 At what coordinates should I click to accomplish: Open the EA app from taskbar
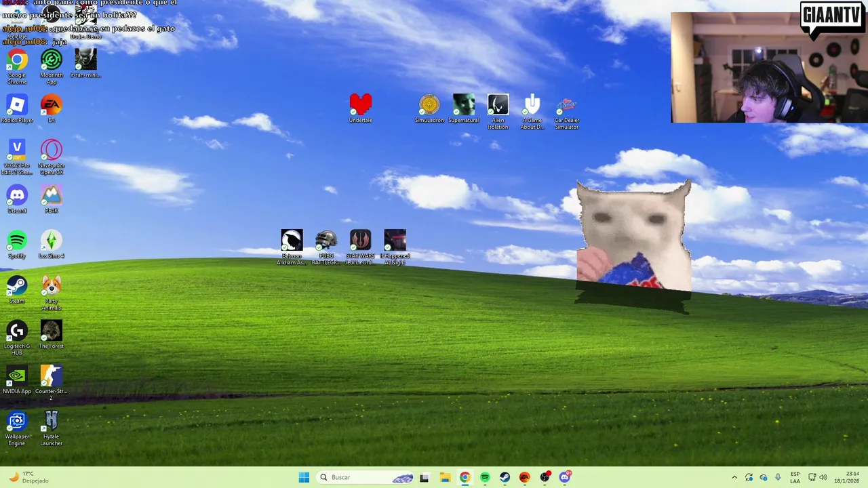[x=525, y=477]
